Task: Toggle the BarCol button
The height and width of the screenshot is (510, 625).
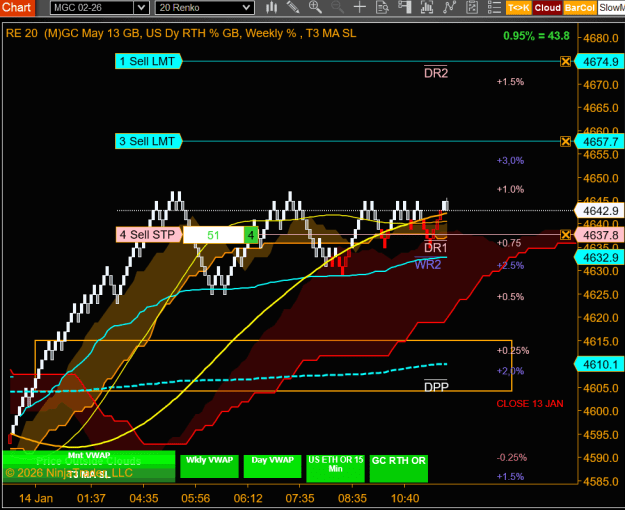Action: 580,8
